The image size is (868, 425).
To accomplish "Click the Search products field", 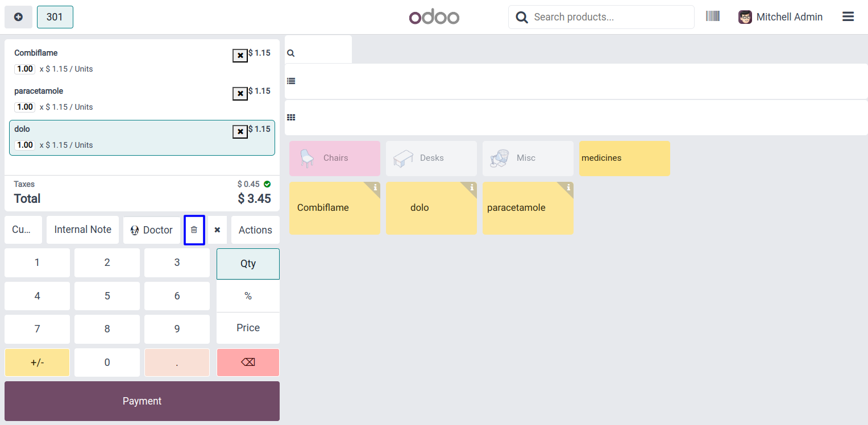I will click(608, 17).
